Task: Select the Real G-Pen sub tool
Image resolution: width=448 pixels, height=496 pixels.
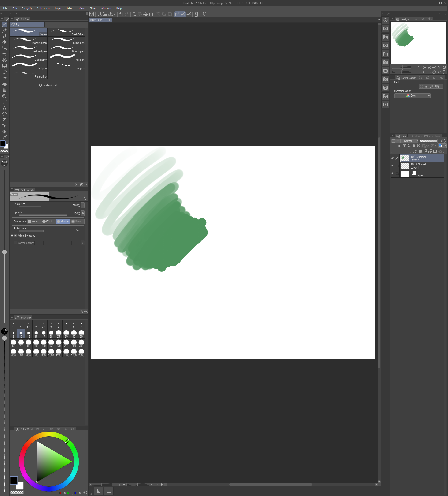Action: click(x=66, y=32)
